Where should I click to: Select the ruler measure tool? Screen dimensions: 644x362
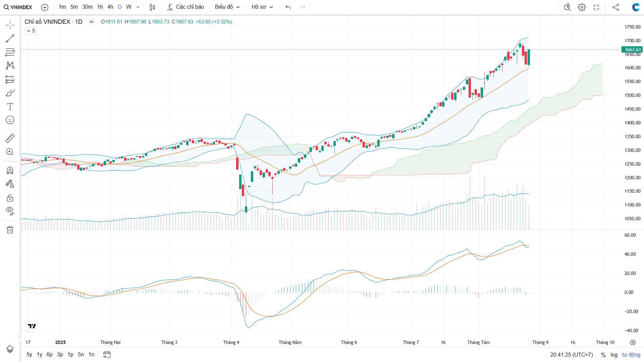pyautogui.click(x=10, y=138)
